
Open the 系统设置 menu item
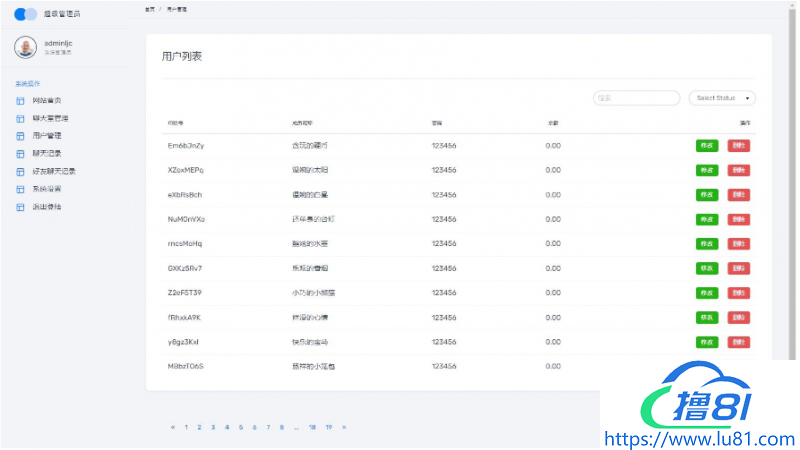pos(46,189)
